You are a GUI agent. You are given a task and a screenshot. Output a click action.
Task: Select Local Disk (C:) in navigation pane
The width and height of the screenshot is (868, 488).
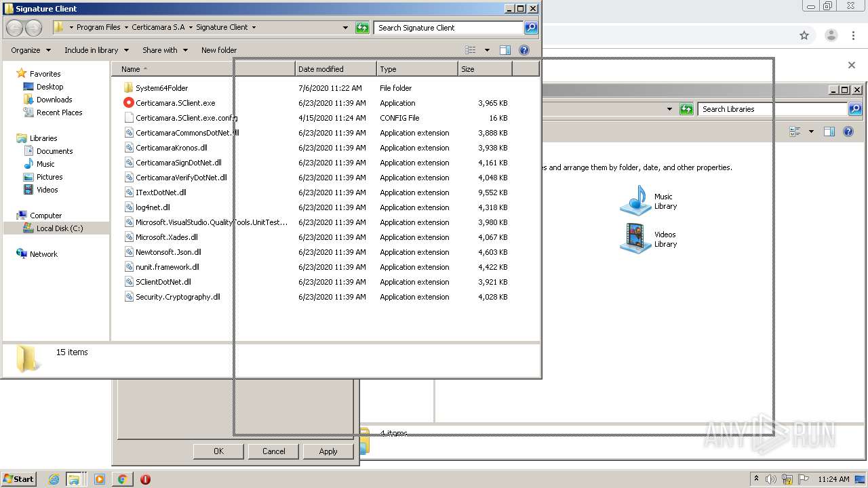point(60,228)
